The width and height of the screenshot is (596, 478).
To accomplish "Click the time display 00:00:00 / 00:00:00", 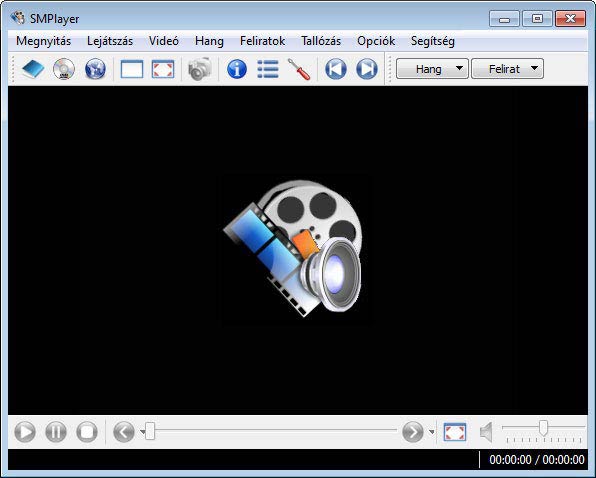I will [537, 459].
